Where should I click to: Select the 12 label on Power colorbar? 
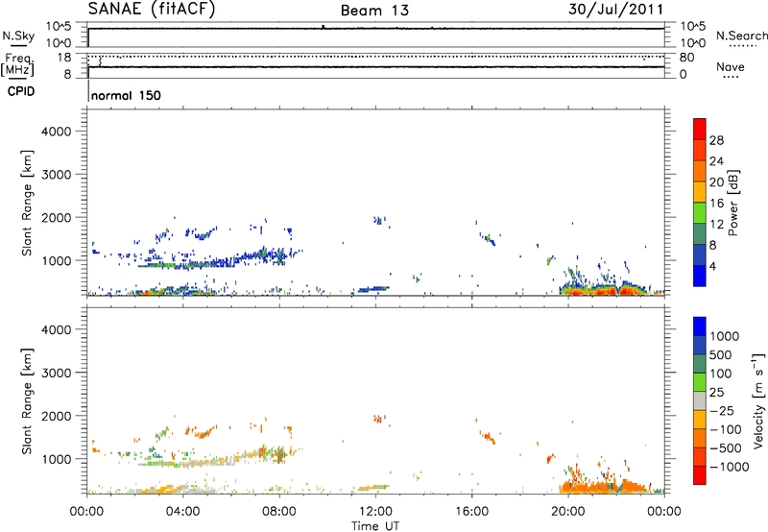click(x=716, y=225)
